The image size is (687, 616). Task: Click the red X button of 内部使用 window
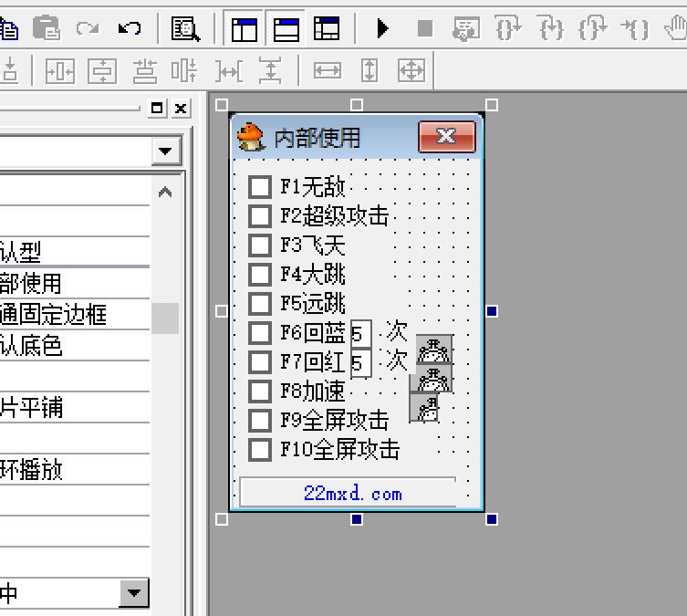(x=446, y=137)
